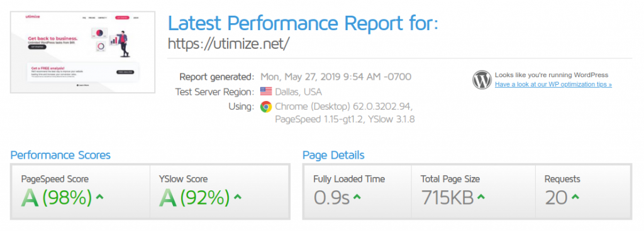The image size is (644, 231).
Task: Select the PageSpeed Score A (98%) grade
Action: point(56,198)
